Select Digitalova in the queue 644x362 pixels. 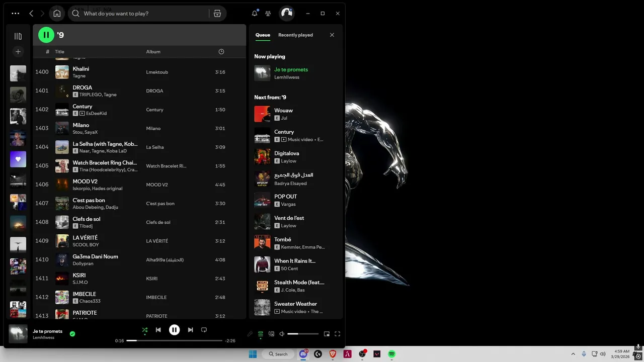[296, 157]
